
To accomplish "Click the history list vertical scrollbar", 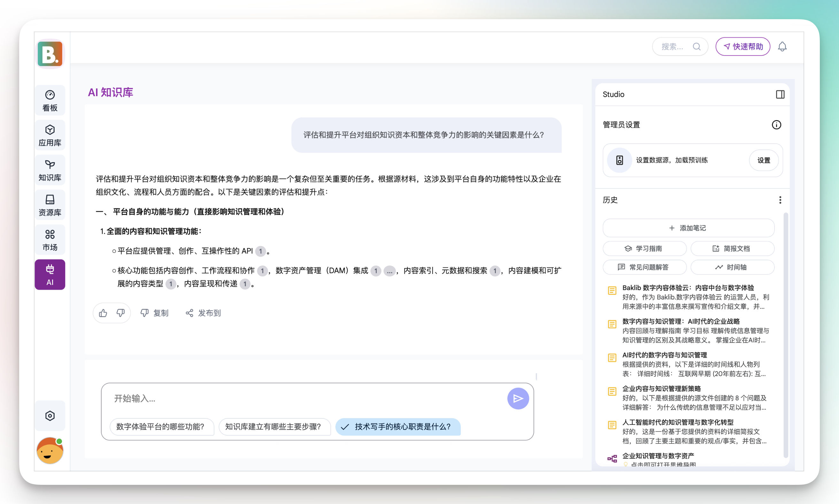I will click(785, 334).
